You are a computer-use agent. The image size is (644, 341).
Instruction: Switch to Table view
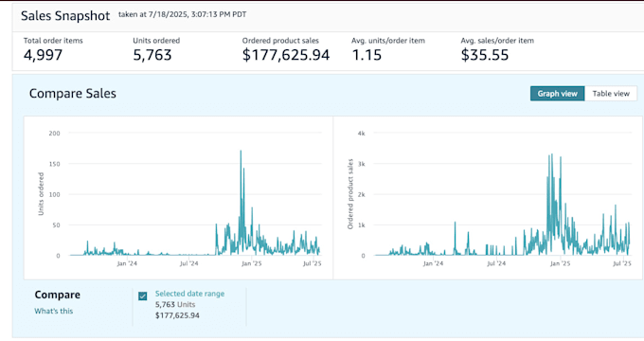[611, 94]
